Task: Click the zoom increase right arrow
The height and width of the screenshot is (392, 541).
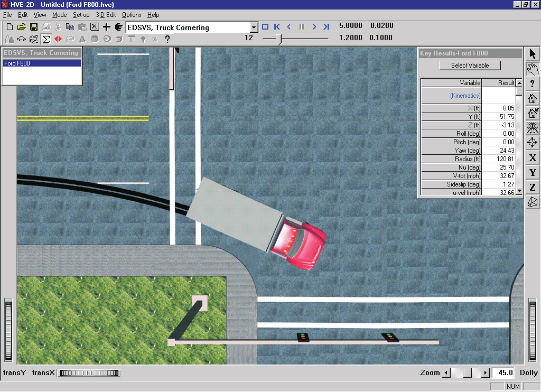Action: (486, 372)
